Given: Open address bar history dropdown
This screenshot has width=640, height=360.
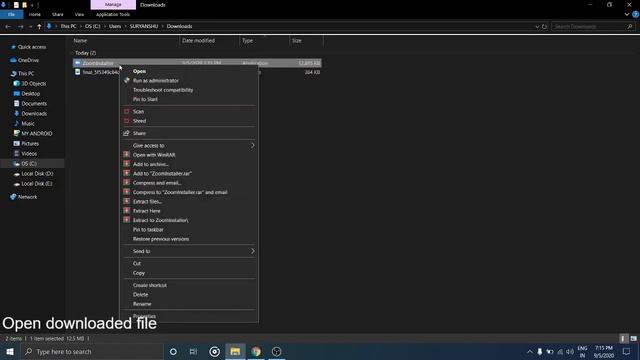Looking at the screenshot, I should [x=537, y=27].
